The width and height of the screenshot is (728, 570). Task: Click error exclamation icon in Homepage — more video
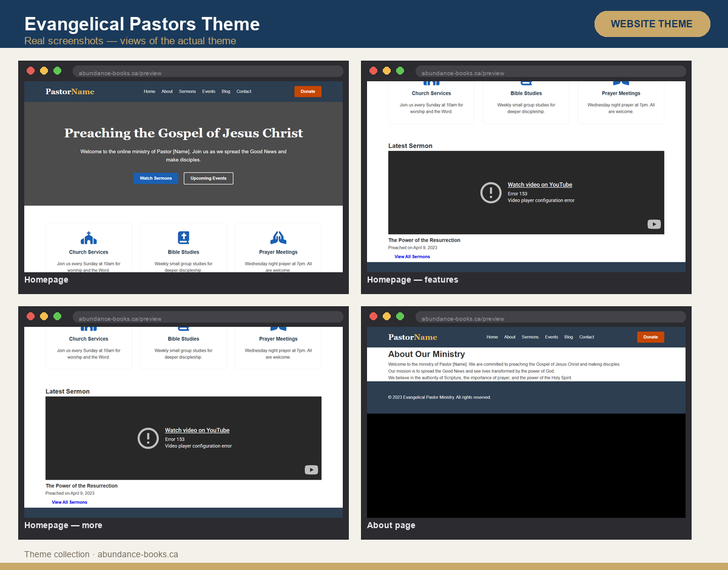148,438
